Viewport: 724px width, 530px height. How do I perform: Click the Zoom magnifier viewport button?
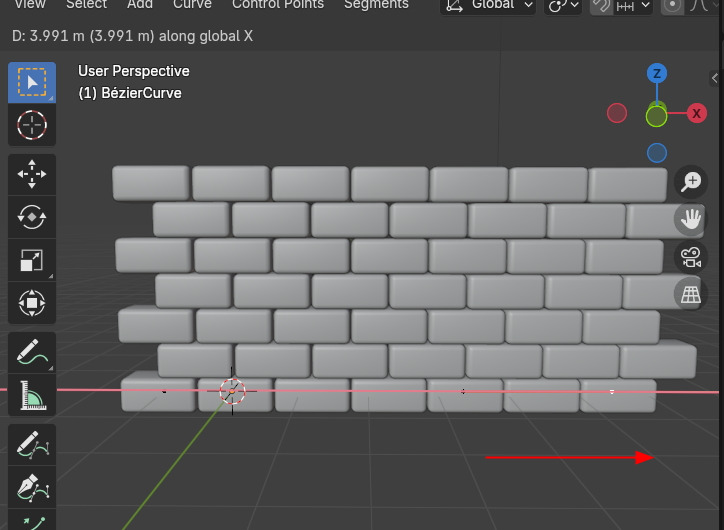(x=691, y=181)
